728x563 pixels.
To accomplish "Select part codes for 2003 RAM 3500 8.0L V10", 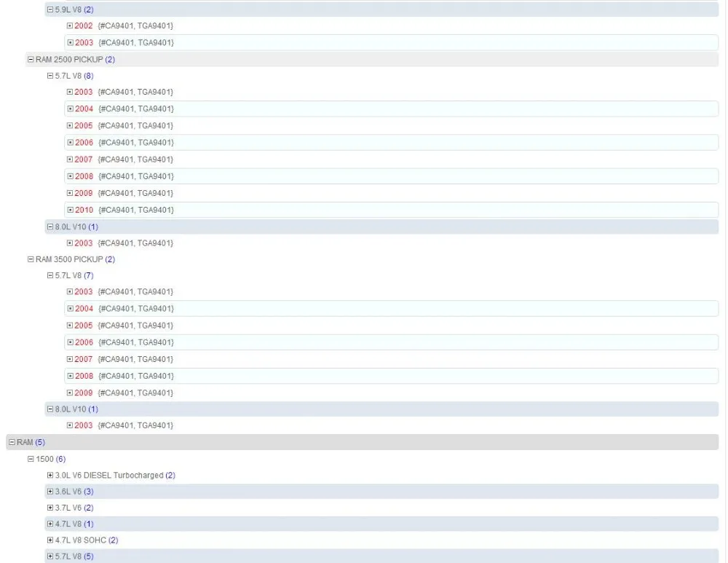I will pos(135,425).
